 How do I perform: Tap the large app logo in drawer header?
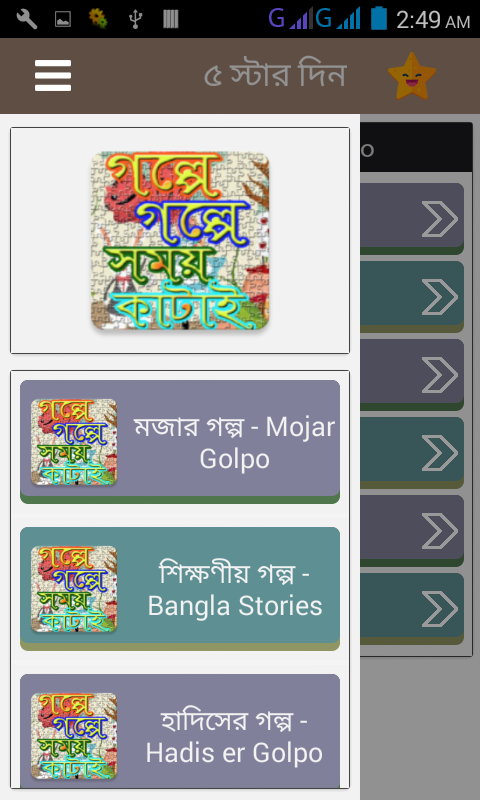click(x=180, y=240)
